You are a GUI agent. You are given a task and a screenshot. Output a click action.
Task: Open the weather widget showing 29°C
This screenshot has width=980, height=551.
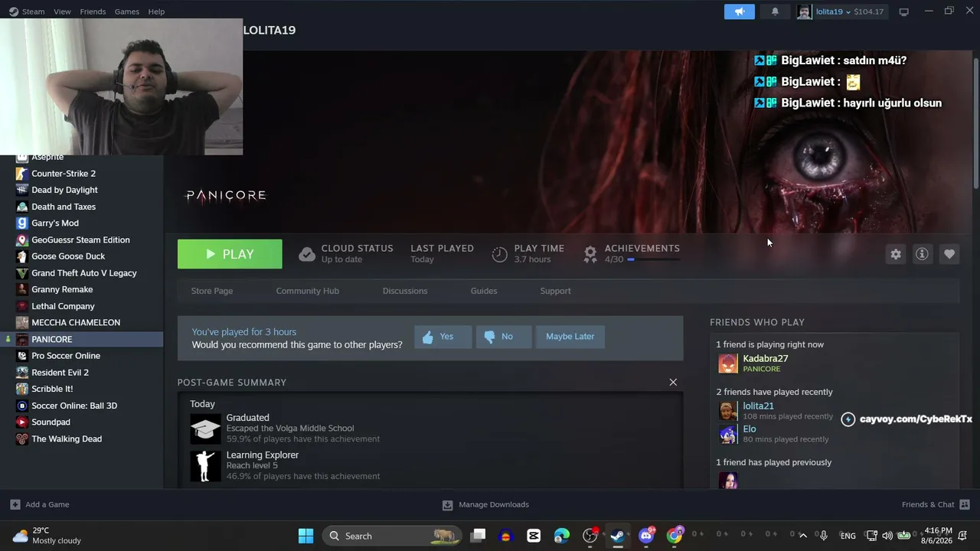pos(47,536)
